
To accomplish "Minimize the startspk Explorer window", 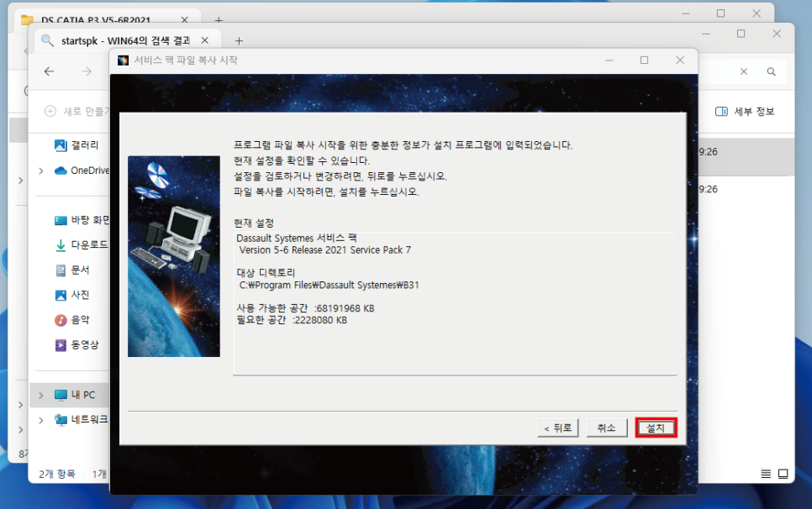I will click(706, 34).
